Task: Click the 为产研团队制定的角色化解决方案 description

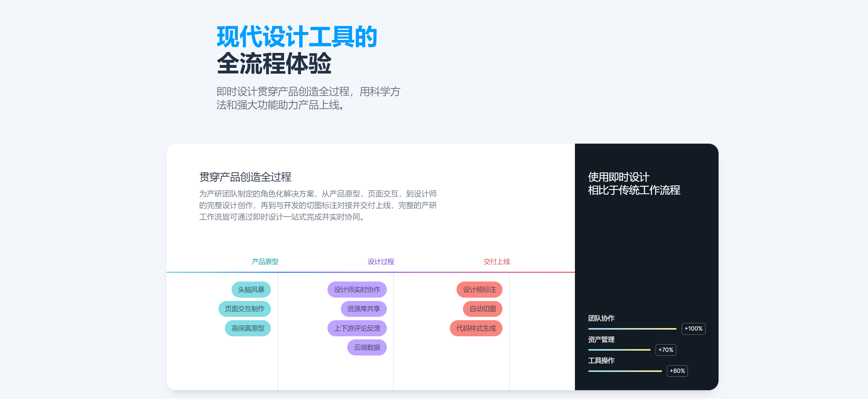Action: (318, 205)
